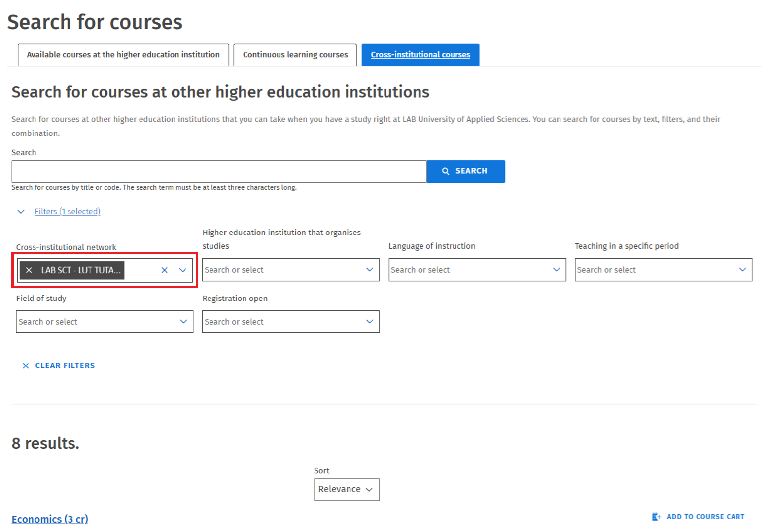
Task: Collapse the Filters chevron
Action: 21,212
